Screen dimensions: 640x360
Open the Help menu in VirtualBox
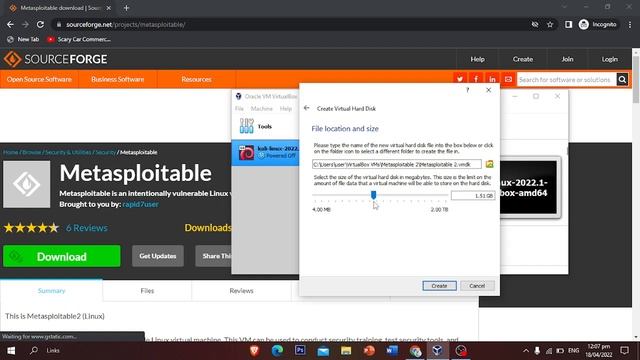click(x=286, y=109)
